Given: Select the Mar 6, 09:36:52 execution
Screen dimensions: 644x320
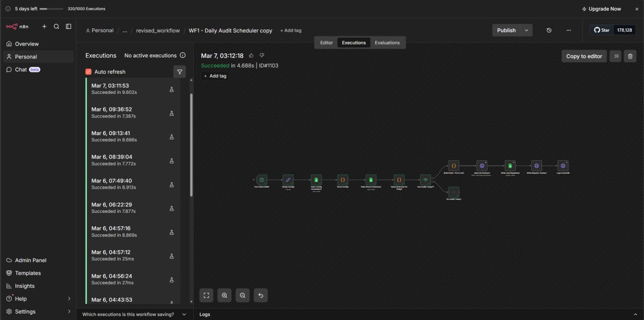Looking at the screenshot, I should click(x=129, y=113).
